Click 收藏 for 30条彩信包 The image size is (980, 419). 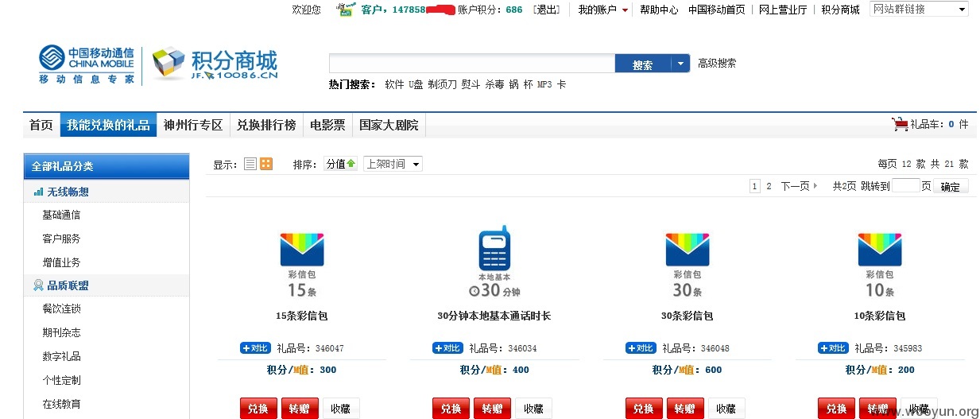coord(726,409)
